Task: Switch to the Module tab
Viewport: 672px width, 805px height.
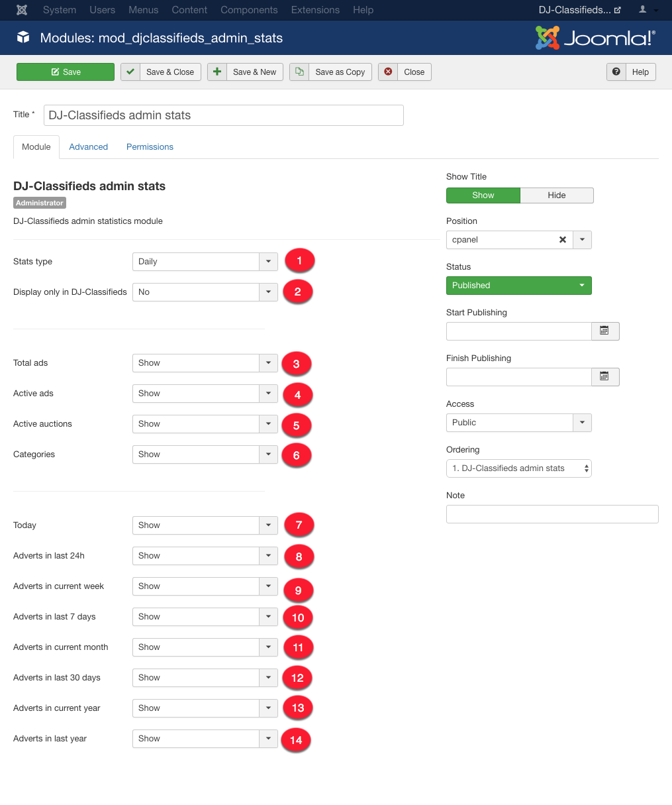Action: point(36,147)
